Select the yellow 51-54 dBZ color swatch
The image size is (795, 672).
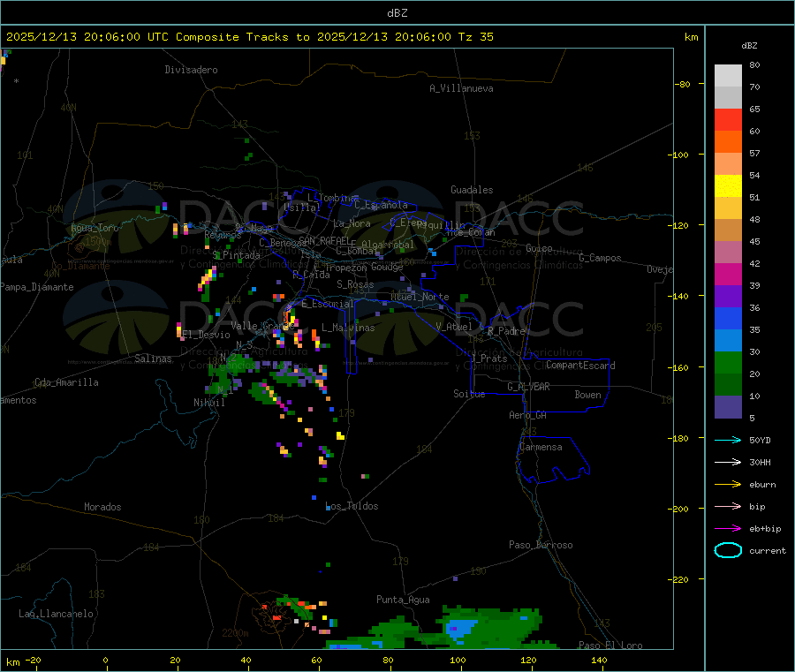[x=728, y=186]
